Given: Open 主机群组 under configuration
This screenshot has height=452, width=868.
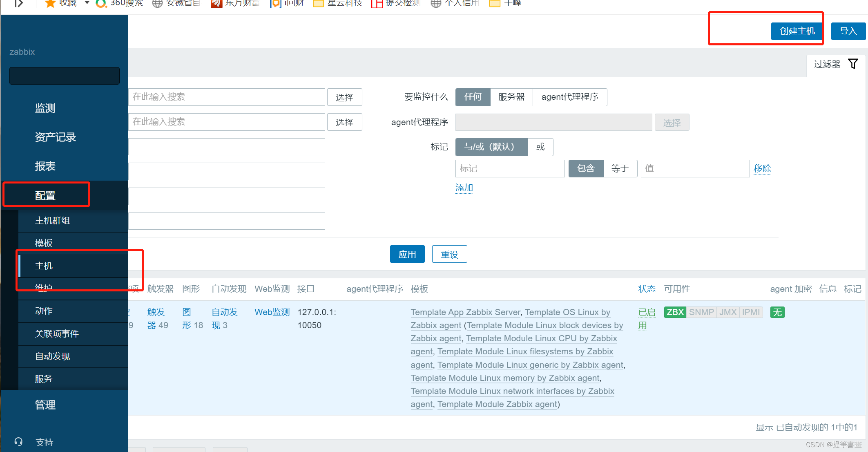Looking at the screenshot, I should point(52,221).
